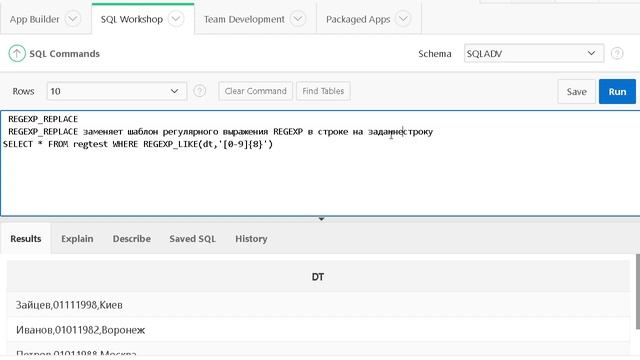
Task: Open the App Builder tab
Action: click(x=34, y=19)
